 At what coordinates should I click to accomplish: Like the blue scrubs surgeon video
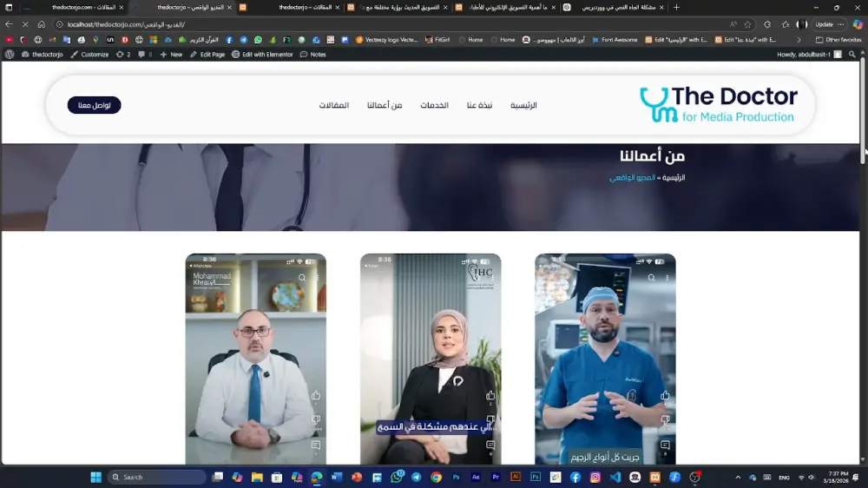click(665, 395)
